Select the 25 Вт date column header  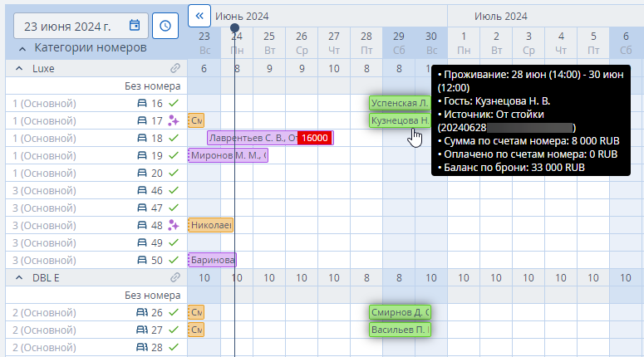pyautogui.click(x=269, y=43)
